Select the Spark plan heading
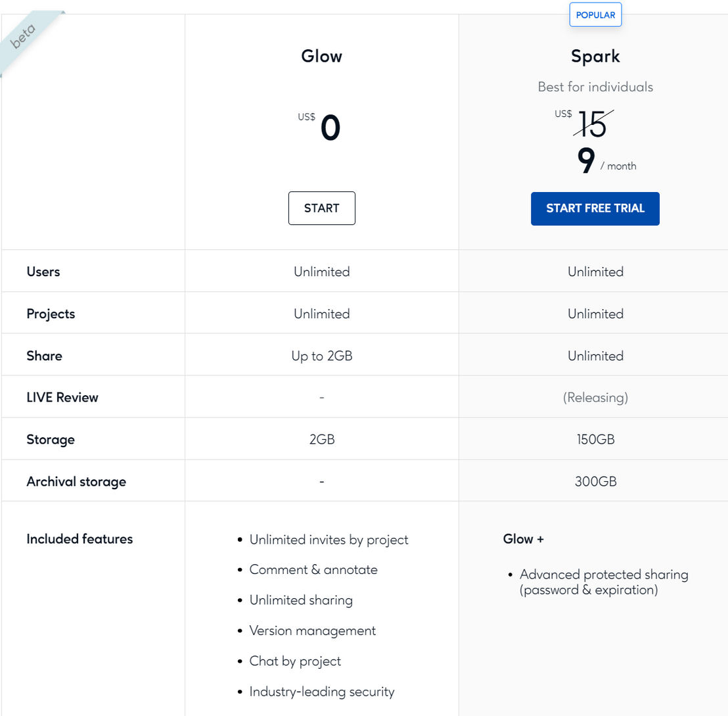The image size is (728, 716). click(595, 57)
